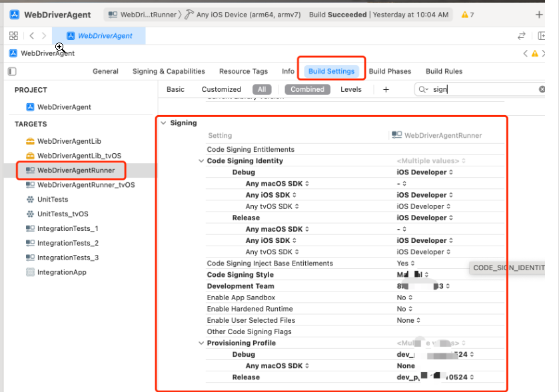Change the Enable Hardened Runtime value
The image size is (559, 392).
(x=404, y=309)
